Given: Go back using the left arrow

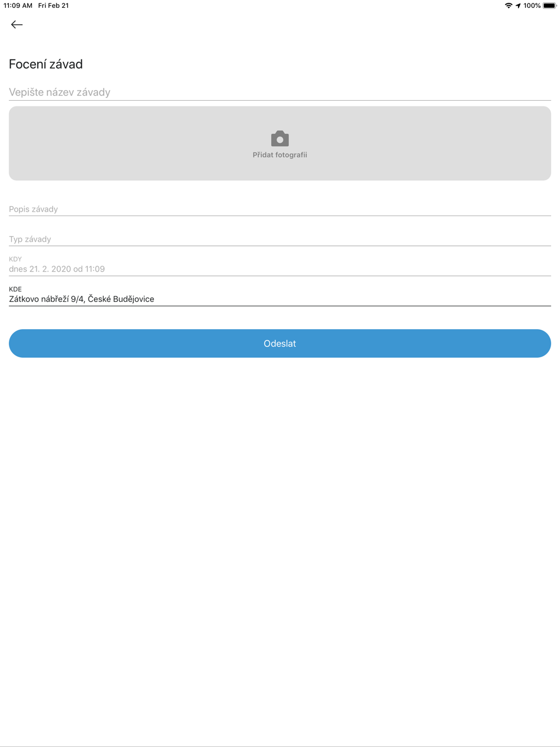Looking at the screenshot, I should click(x=17, y=25).
